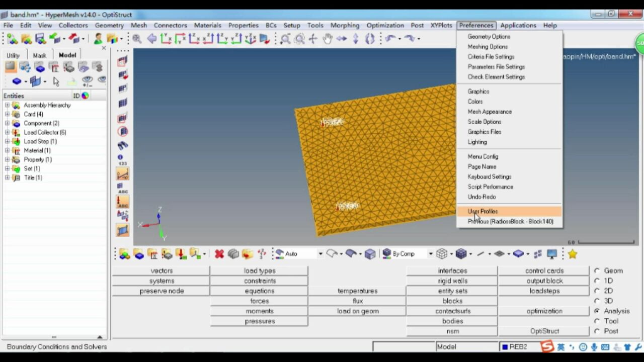Select the Geom radio button
This screenshot has width=644, height=362.
597,270
